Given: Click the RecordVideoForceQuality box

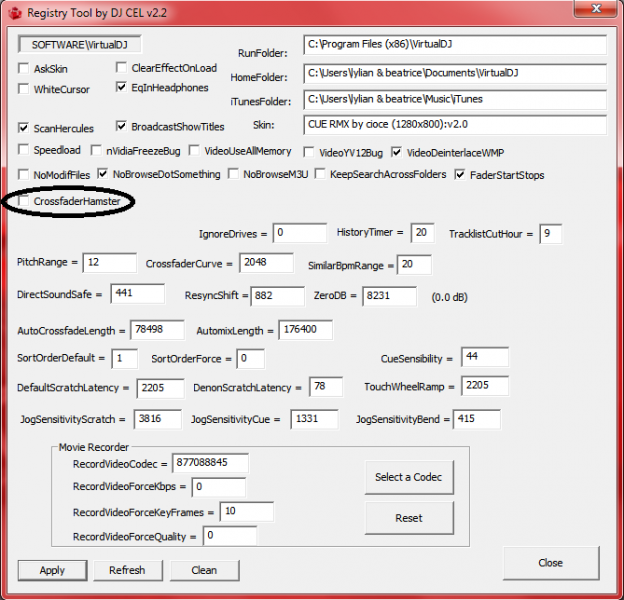Looking at the screenshot, I should [x=230, y=536].
